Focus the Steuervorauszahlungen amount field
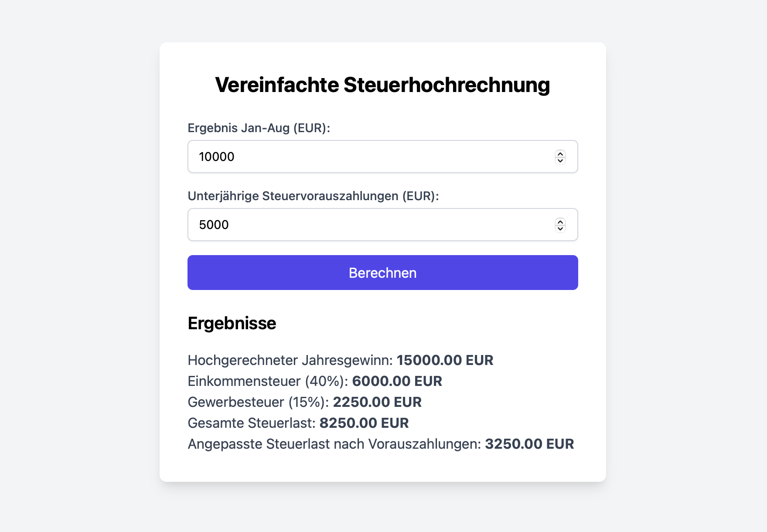The image size is (767, 532). click(x=371, y=225)
